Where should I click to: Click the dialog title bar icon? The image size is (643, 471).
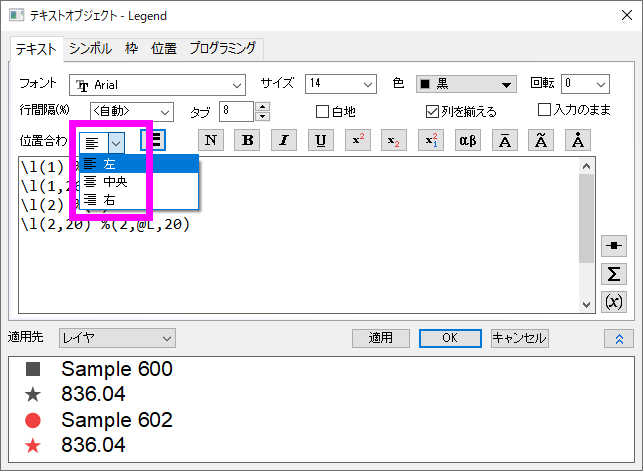(x=17, y=16)
